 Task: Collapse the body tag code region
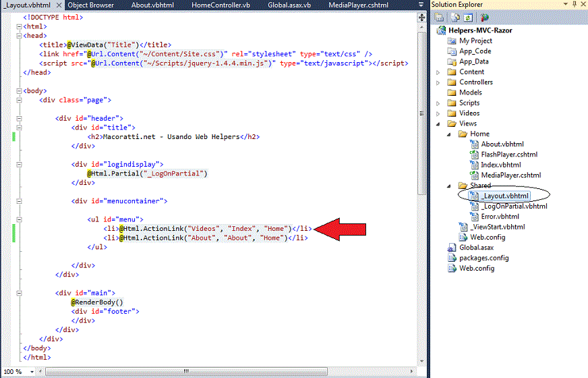[x=19, y=91]
